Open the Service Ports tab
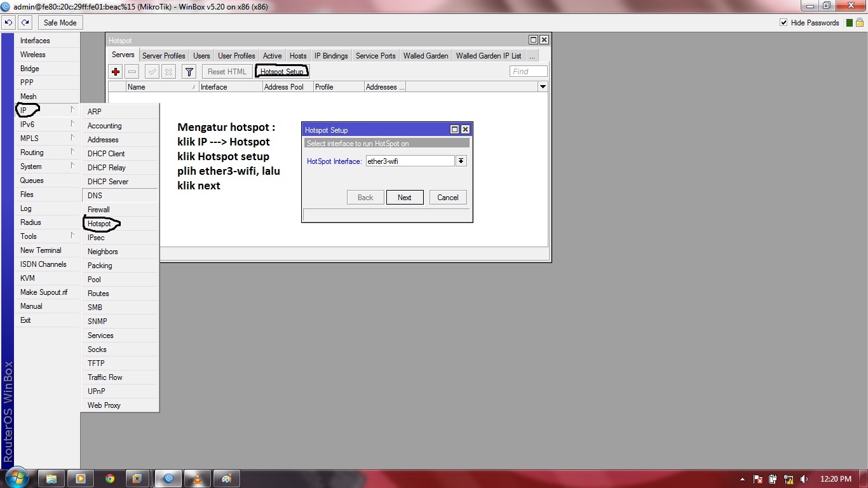This screenshot has width=868, height=488. pyautogui.click(x=376, y=56)
